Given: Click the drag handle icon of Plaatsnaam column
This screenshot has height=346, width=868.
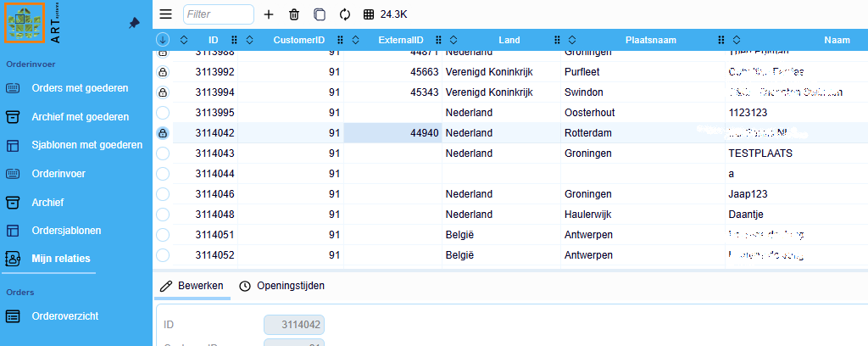Looking at the screenshot, I should pos(721,40).
